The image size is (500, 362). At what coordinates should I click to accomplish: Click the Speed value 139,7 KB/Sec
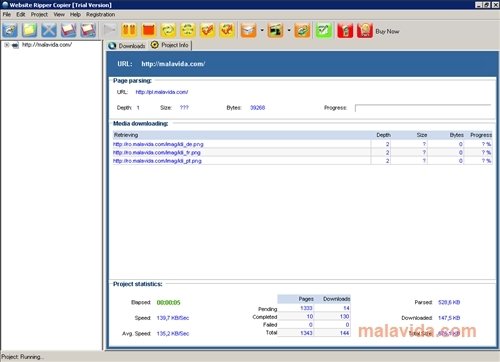(173, 318)
